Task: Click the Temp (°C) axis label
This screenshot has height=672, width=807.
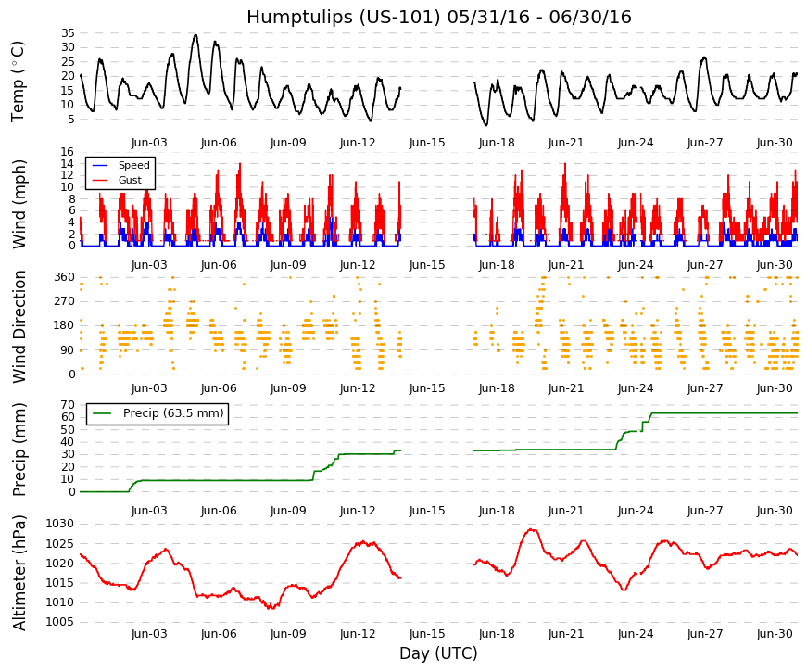Action: [x=18, y=82]
